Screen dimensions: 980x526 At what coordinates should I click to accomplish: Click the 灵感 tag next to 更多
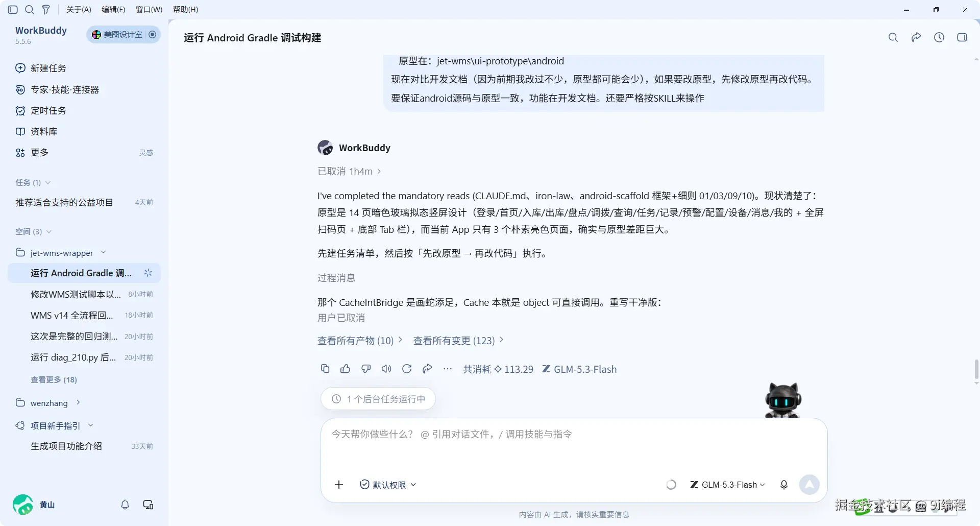tap(146, 153)
